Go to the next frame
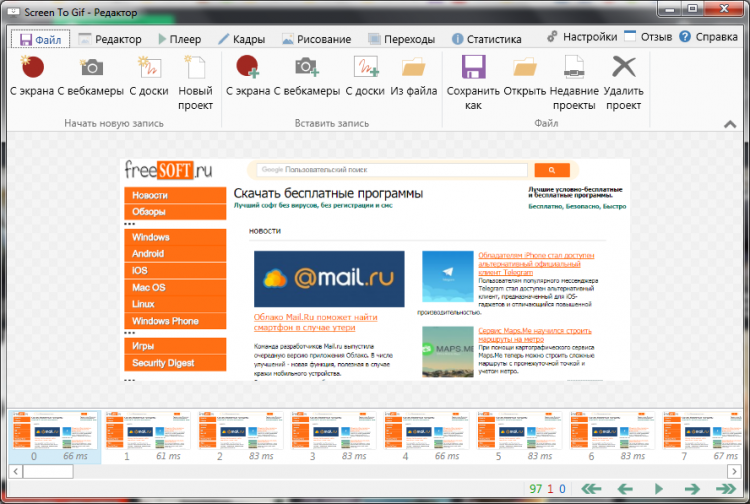Image resolution: width=750 pixels, height=504 pixels. 692,489
